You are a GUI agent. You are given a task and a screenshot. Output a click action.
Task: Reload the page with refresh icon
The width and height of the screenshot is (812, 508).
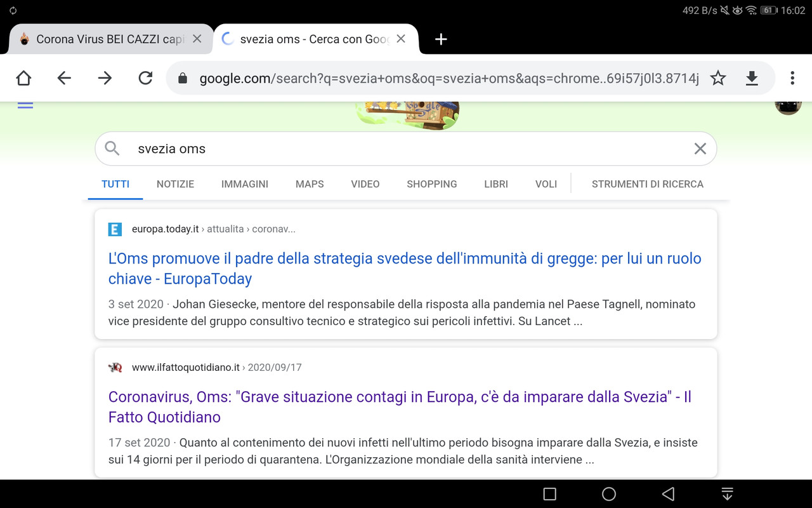pyautogui.click(x=145, y=78)
